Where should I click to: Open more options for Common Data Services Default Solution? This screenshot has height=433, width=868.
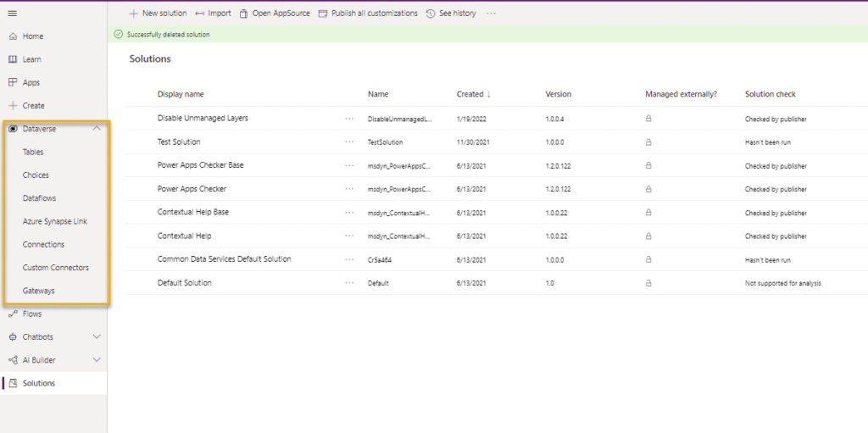(349, 259)
